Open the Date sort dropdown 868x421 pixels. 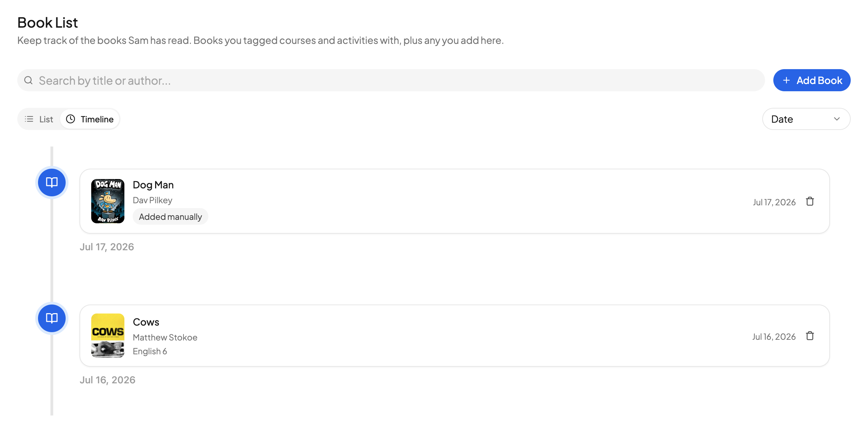pyautogui.click(x=806, y=119)
